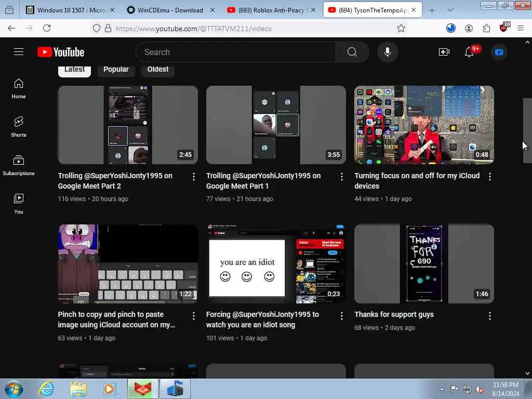Play the Thanks for 690 thumbnail
This screenshot has height=399, width=532.
coord(424,263)
